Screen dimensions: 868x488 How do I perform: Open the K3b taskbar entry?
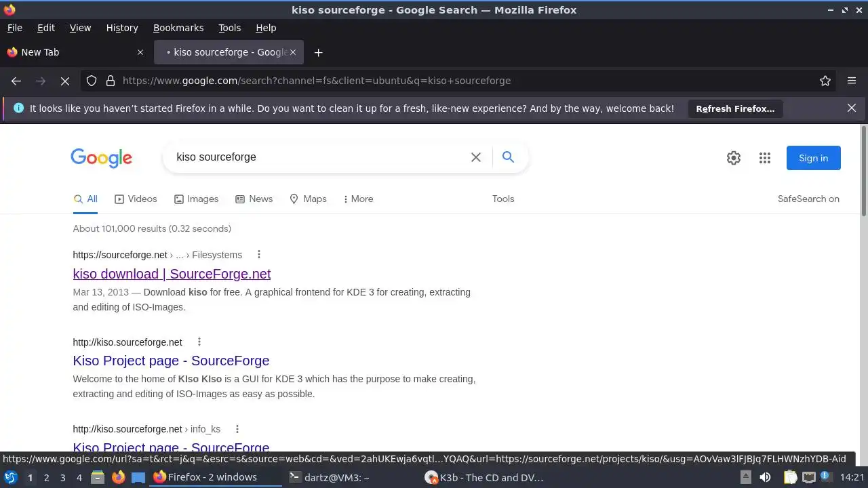coord(488,478)
